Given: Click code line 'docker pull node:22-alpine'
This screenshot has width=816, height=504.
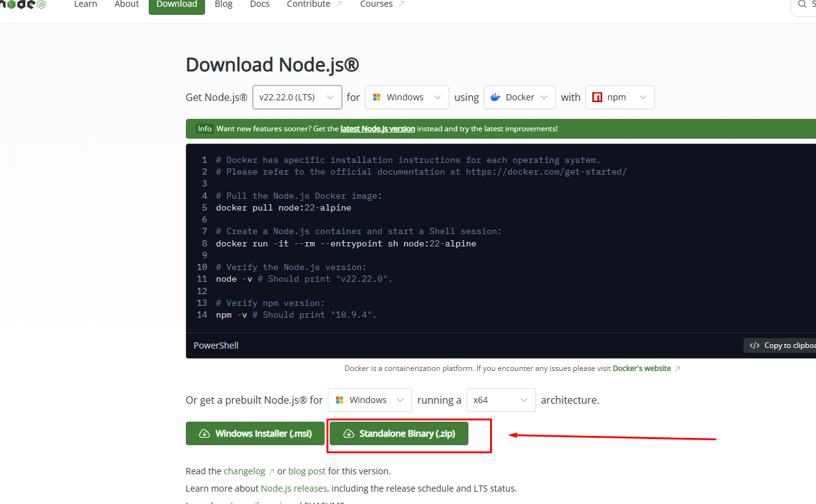Looking at the screenshot, I should (x=284, y=207).
